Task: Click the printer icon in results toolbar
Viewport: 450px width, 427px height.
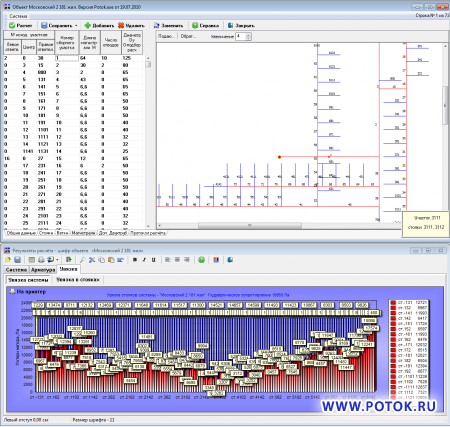Action: click(x=41, y=260)
